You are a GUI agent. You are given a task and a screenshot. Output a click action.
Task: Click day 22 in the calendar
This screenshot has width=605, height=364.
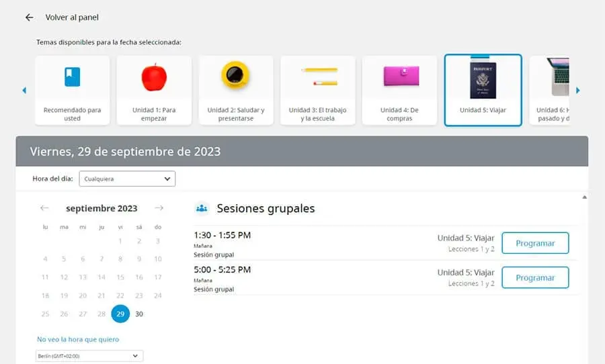click(x=120, y=295)
